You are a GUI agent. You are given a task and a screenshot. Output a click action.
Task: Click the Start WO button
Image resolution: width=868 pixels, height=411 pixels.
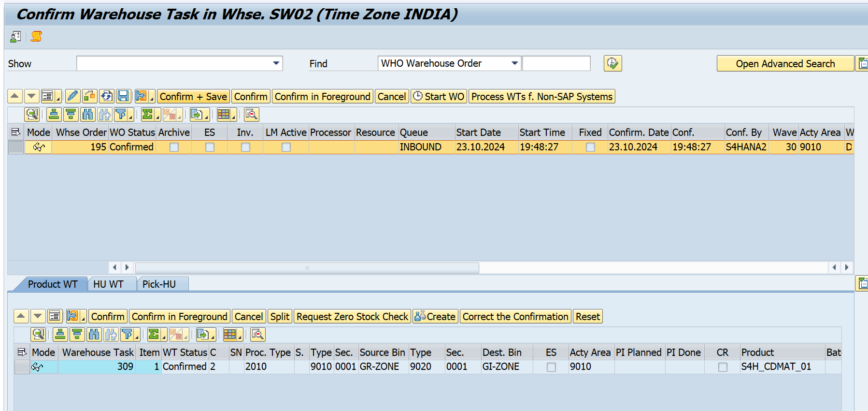click(439, 96)
